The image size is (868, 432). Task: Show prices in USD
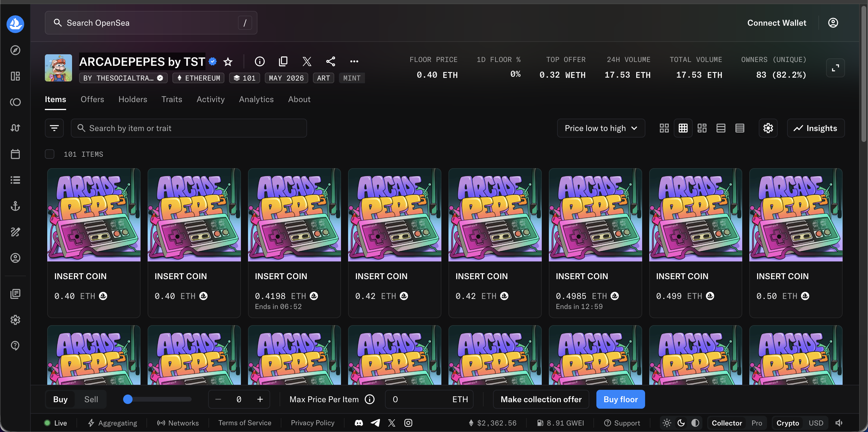pyautogui.click(x=816, y=423)
